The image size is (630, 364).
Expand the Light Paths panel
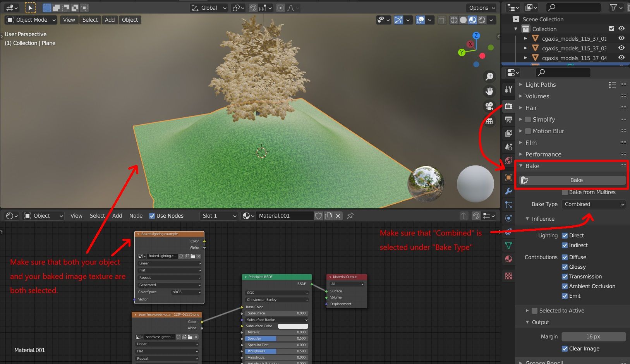pos(540,84)
